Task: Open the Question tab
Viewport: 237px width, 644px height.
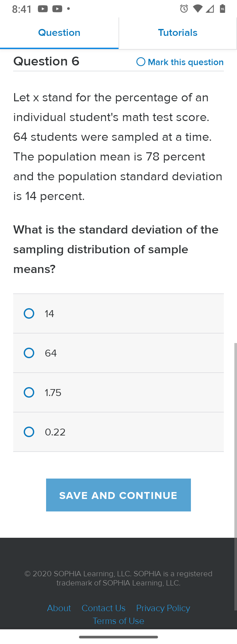Action: pyautogui.click(x=59, y=33)
